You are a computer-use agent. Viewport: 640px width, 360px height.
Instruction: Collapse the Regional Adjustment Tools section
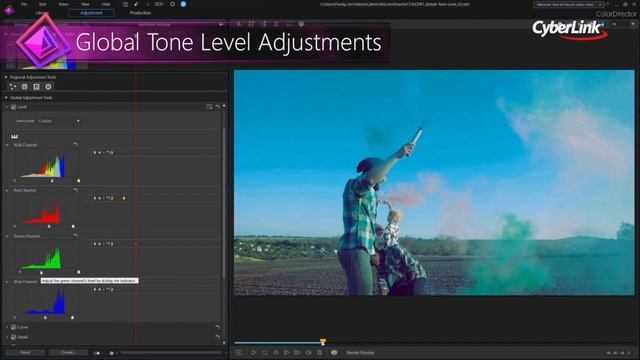[6, 77]
